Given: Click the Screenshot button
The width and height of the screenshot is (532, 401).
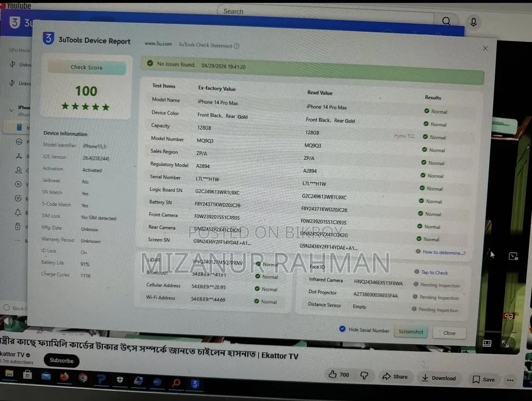Looking at the screenshot, I should (411, 332).
